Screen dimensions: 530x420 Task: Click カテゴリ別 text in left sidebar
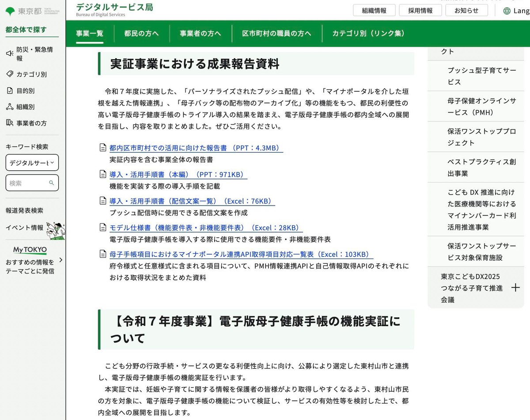pos(31,74)
